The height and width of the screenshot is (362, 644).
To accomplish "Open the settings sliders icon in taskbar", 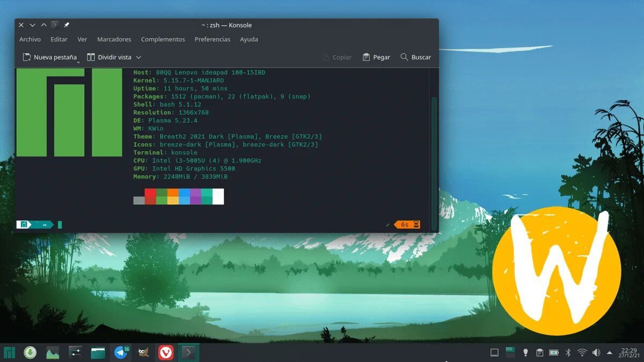I will [x=75, y=352].
